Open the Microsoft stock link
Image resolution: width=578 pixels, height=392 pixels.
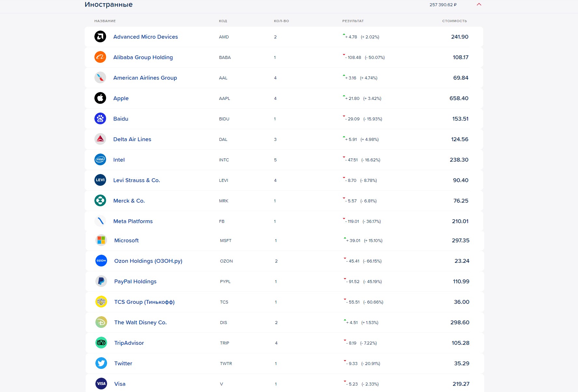click(x=126, y=240)
